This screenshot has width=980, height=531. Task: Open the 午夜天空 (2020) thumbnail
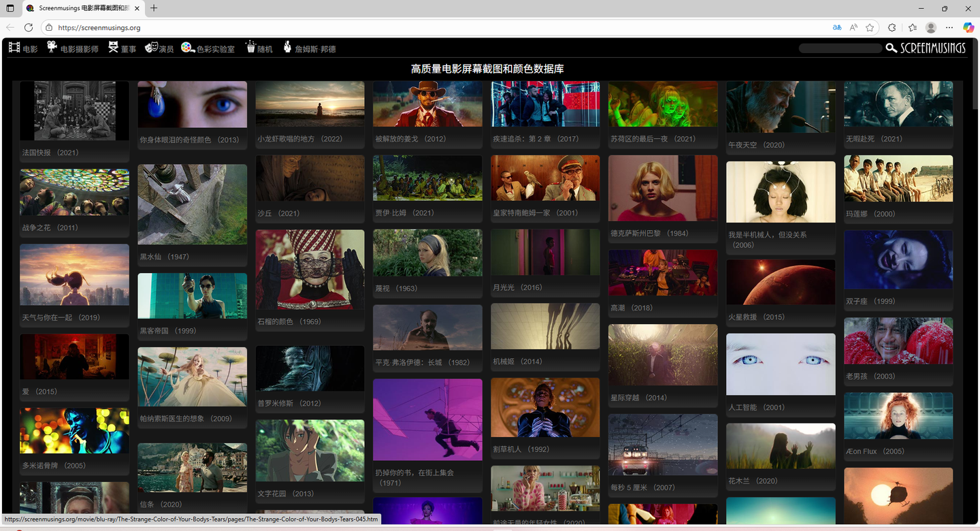[x=781, y=107]
